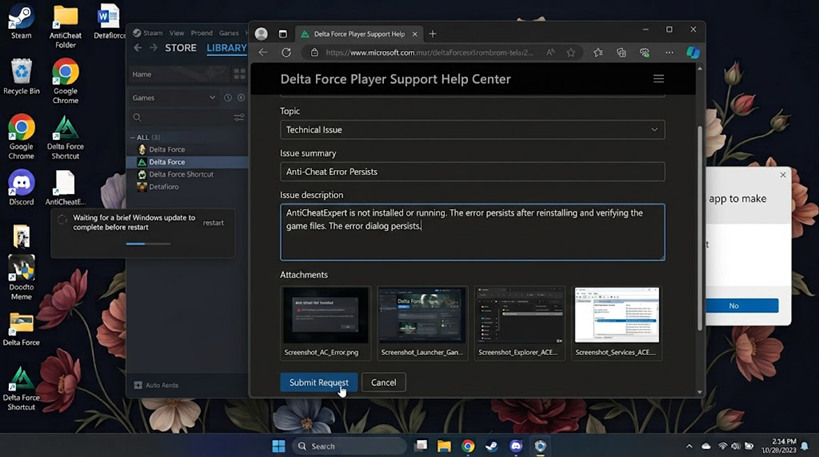Open Screenshot_Services_ACE attachment thumbnail
This screenshot has height=457, width=819.
616,323
